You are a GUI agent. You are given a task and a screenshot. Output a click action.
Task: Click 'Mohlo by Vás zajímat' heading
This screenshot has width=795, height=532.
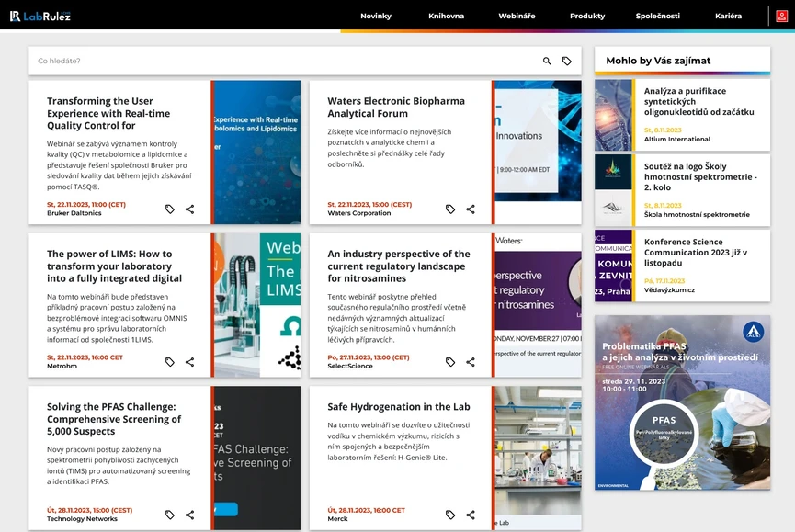pyautogui.click(x=658, y=61)
